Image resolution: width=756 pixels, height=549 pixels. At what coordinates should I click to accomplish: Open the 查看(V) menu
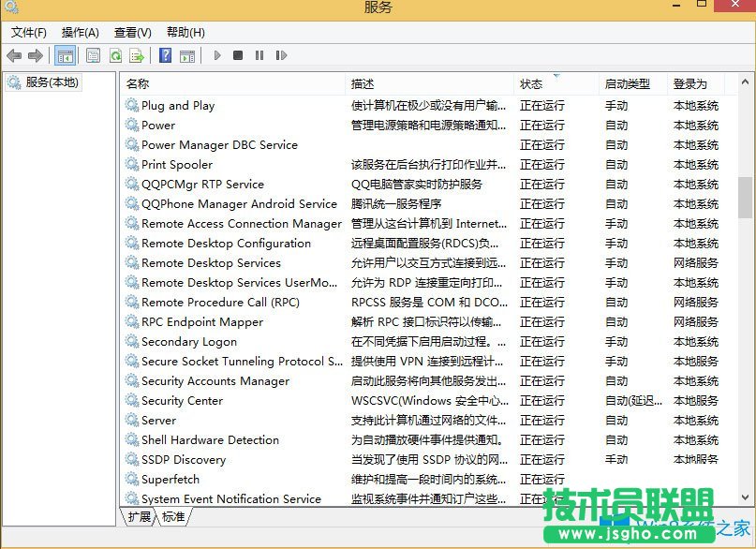pyautogui.click(x=131, y=32)
